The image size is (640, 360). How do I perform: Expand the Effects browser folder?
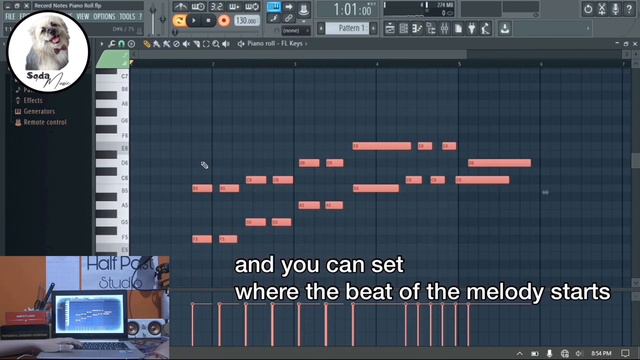(x=33, y=100)
